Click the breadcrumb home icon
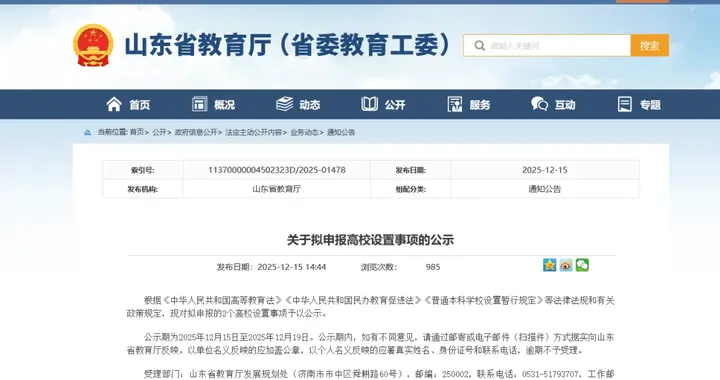Image resolution: width=720 pixels, height=380 pixels. click(x=88, y=133)
